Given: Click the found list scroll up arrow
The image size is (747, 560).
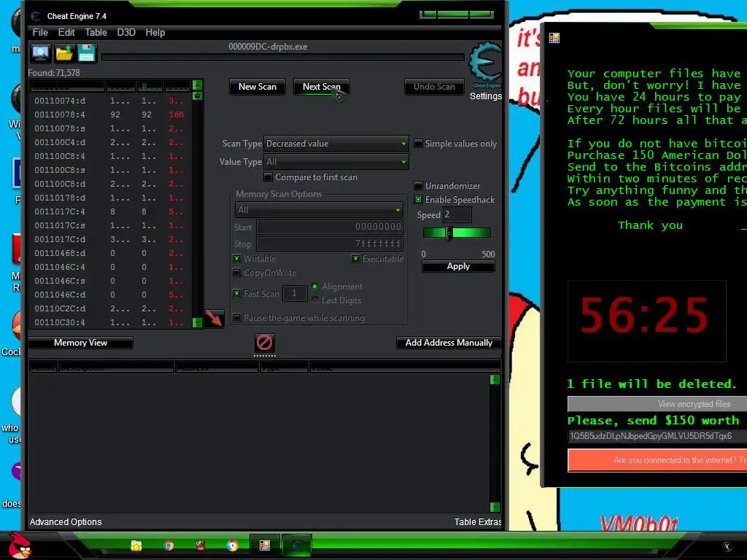Looking at the screenshot, I should [197, 85].
